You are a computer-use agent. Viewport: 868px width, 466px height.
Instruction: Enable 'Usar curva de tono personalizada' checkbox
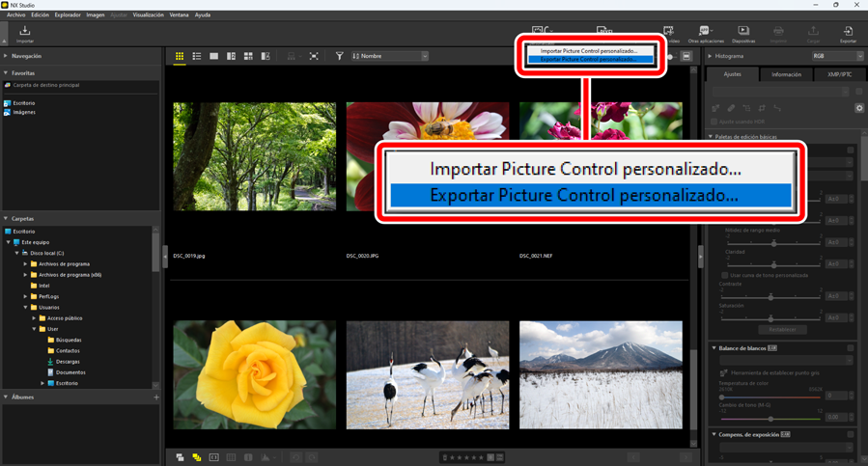pos(725,275)
